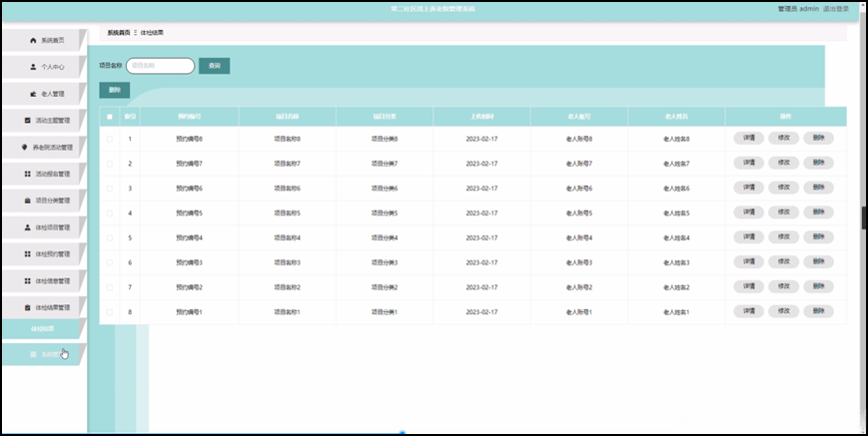Click 修改 for row 老人姓名7
The width and height of the screenshot is (868, 436).
coord(783,163)
